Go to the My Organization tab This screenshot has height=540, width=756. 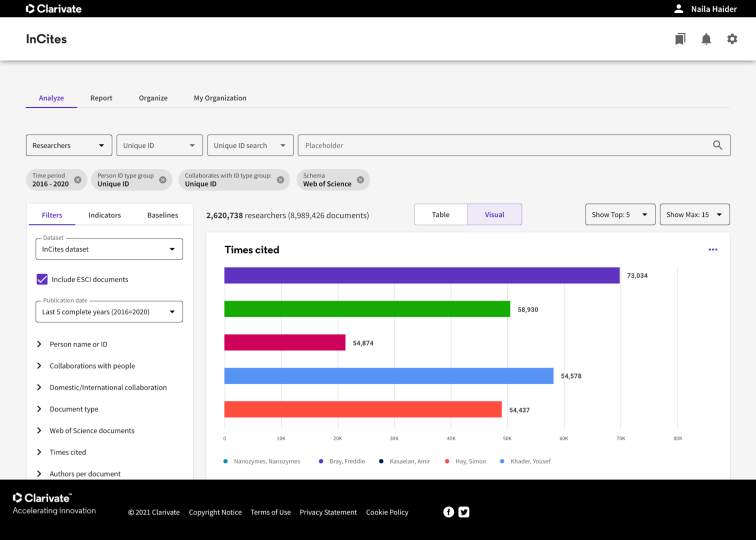[220, 98]
